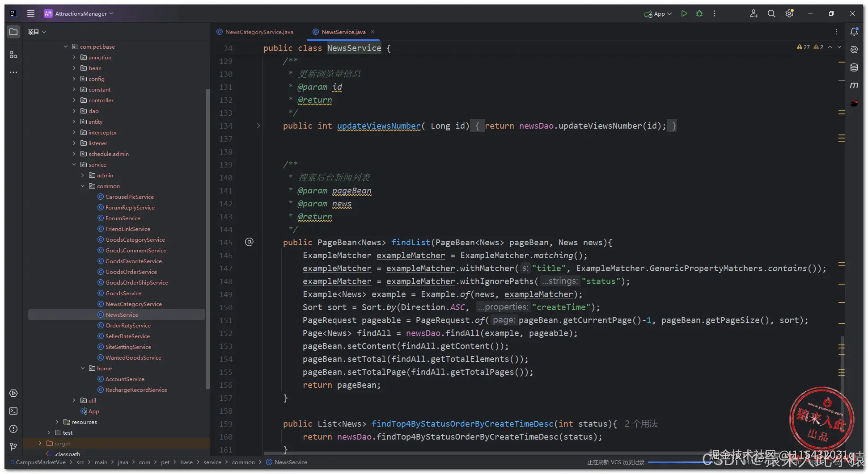Image resolution: width=868 pixels, height=474 pixels.
Task: Open the Structure tool window
Action: click(x=13, y=55)
